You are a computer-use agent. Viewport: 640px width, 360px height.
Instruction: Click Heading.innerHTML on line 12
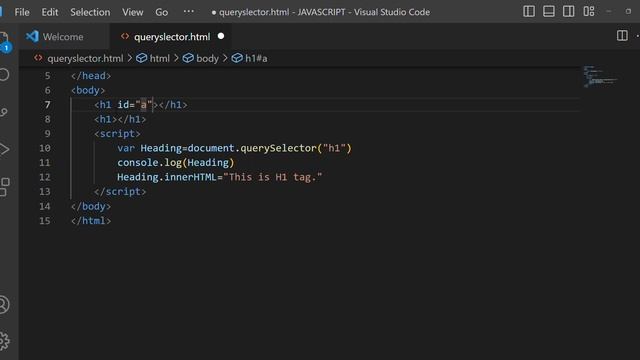pyautogui.click(x=167, y=177)
